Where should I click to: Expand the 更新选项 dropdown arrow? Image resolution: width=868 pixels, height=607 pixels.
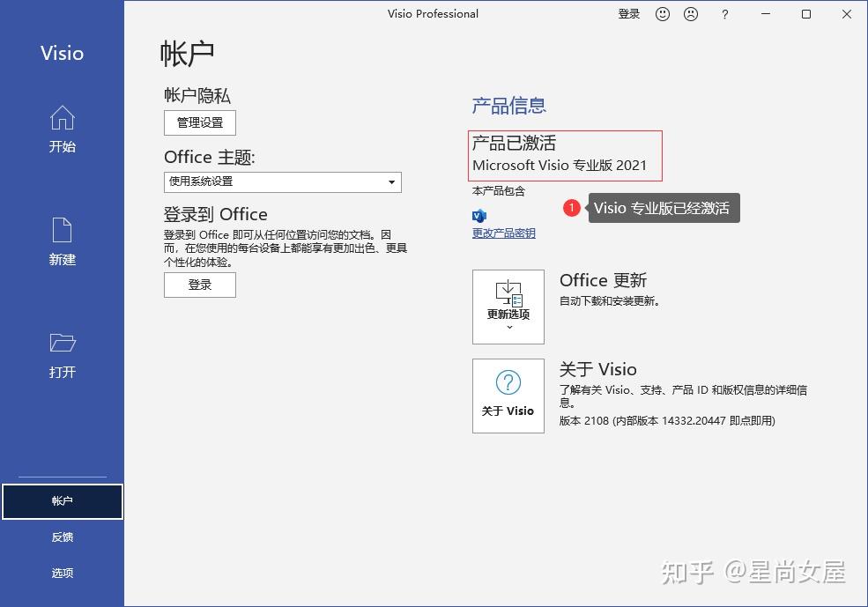coord(508,327)
